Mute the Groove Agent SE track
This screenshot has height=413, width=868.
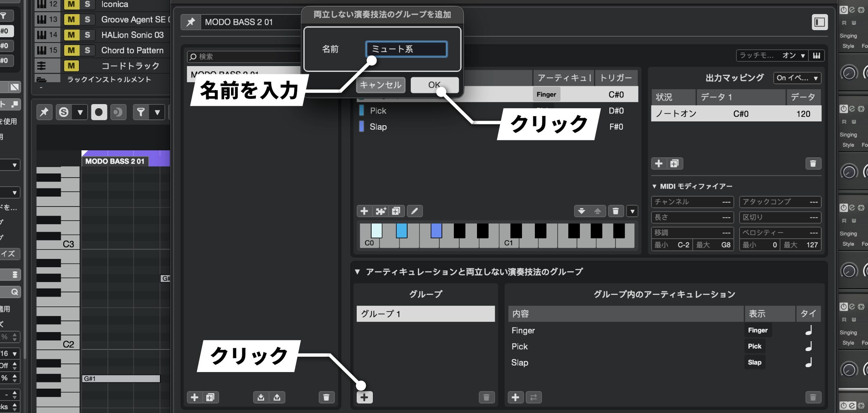pyautogui.click(x=71, y=19)
